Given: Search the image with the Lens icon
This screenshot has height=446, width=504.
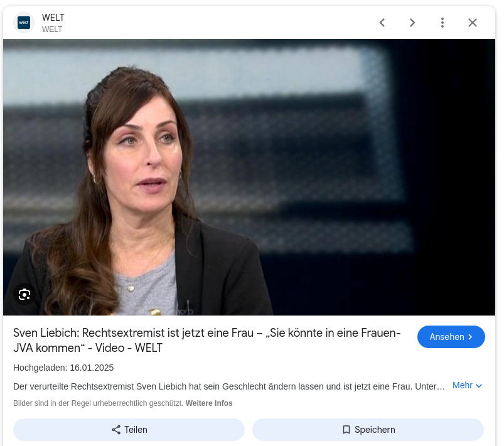Looking at the screenshot, I should click(24, 294).
